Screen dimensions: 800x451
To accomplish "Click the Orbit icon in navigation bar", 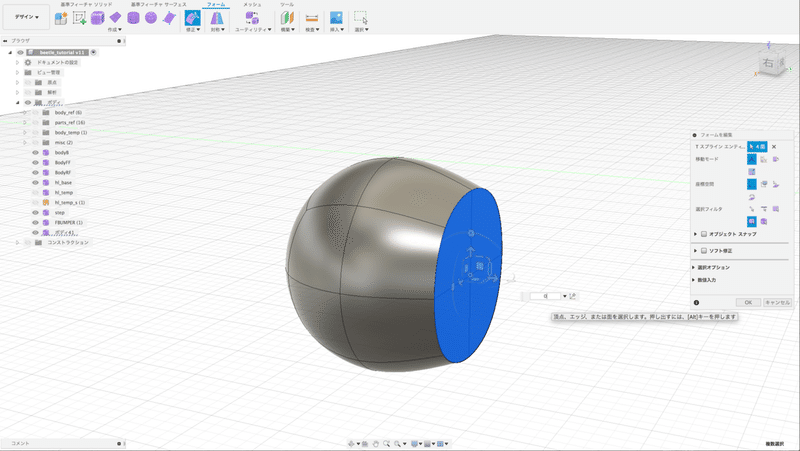I will click(351, 444).
